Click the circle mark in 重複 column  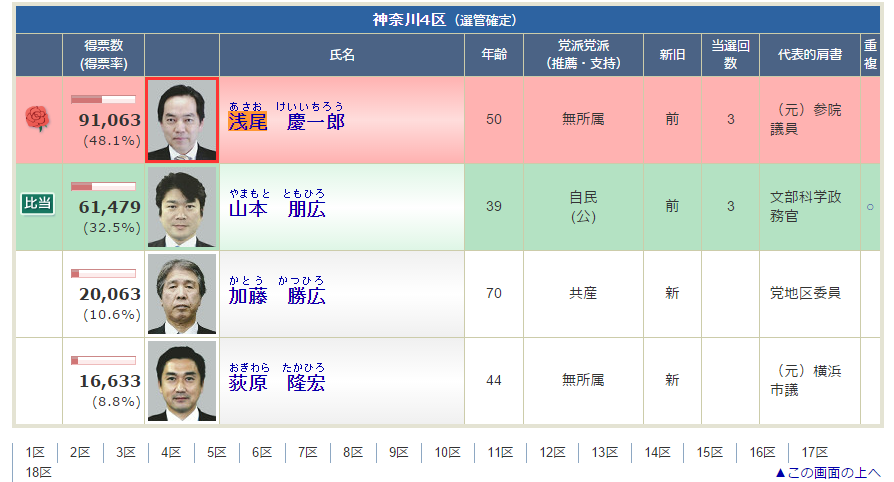[x=869, y=207]
